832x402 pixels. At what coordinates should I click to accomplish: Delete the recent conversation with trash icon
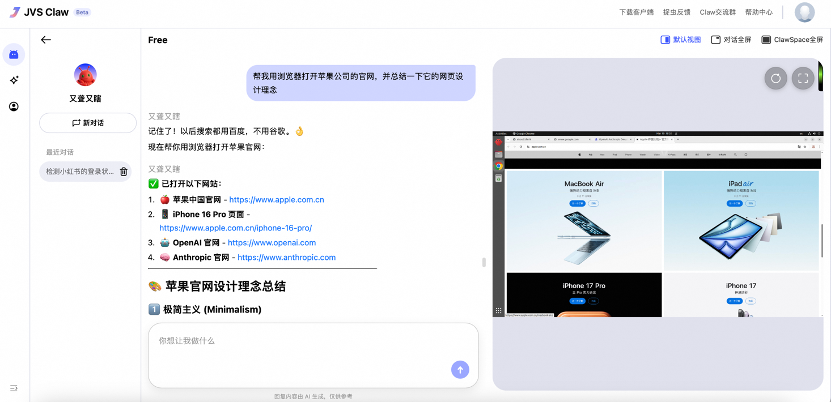coord(124,171)
